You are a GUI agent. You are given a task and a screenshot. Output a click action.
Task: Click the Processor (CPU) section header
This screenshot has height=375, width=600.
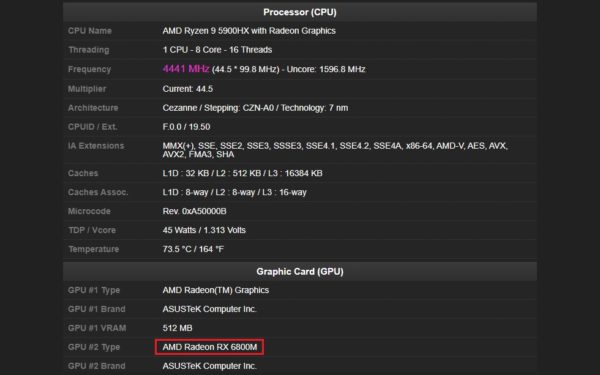[x=300, y=12]
